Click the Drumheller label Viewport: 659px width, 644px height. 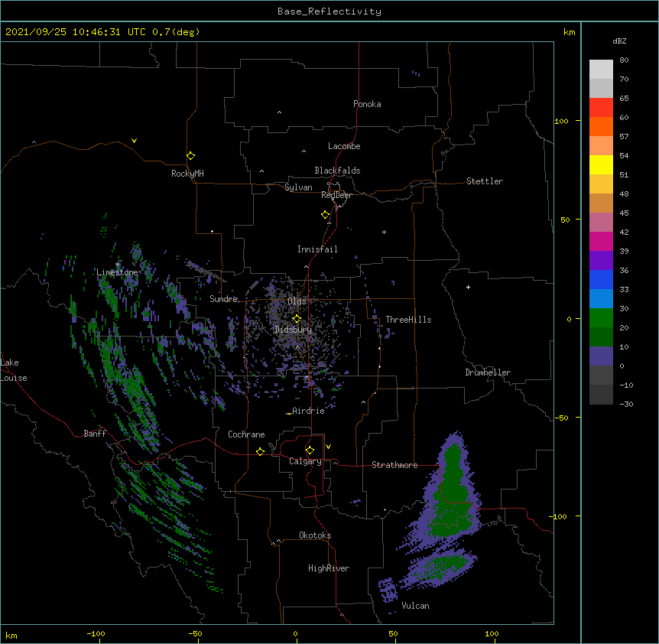tap(488, 372)
